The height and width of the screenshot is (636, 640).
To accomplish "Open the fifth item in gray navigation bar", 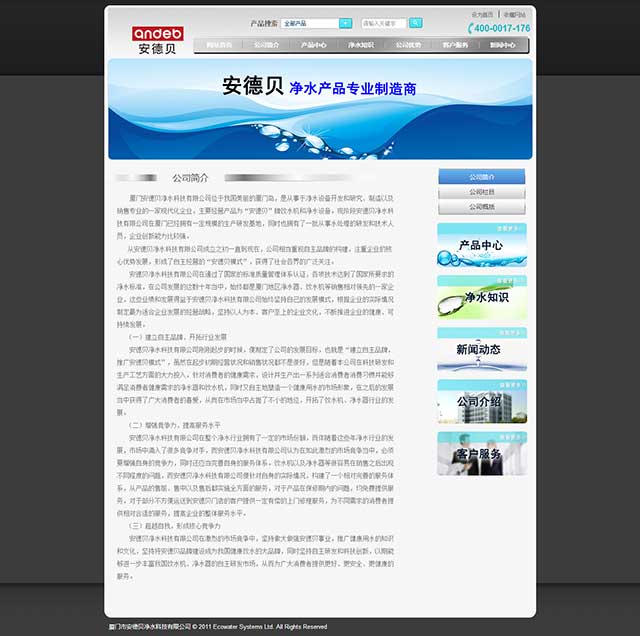I will (x=408, y=45).
